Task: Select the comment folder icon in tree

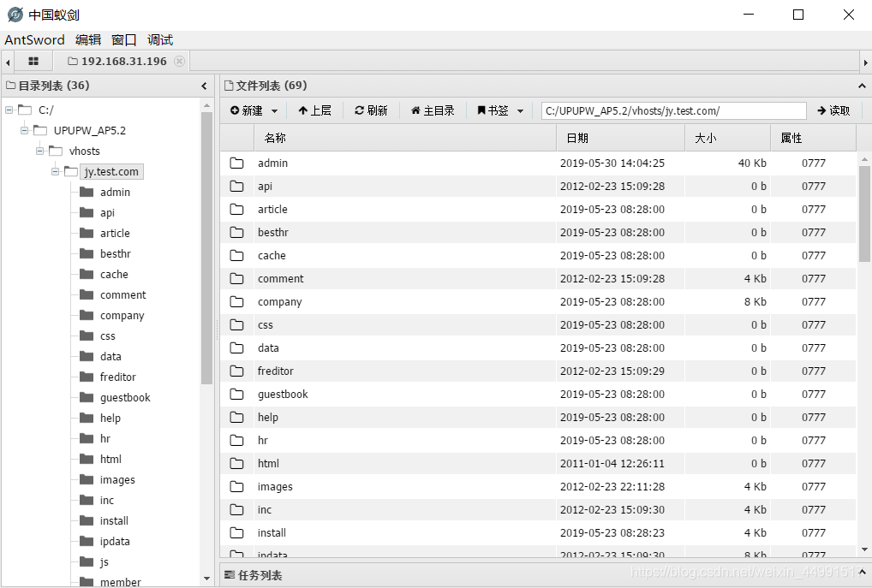Action: tap(87, 295)
